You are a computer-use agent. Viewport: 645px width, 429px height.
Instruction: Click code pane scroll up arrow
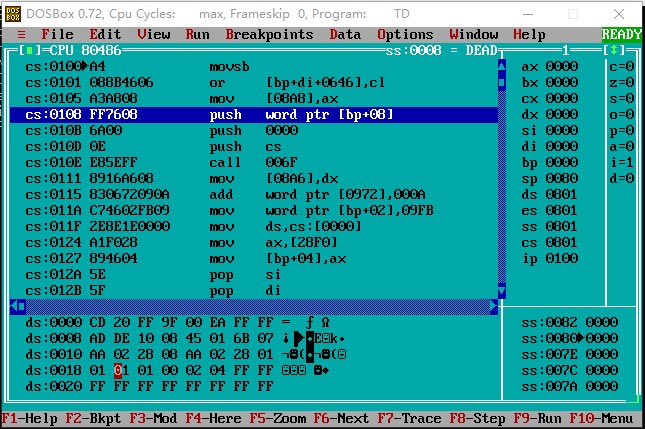(502, 66)
